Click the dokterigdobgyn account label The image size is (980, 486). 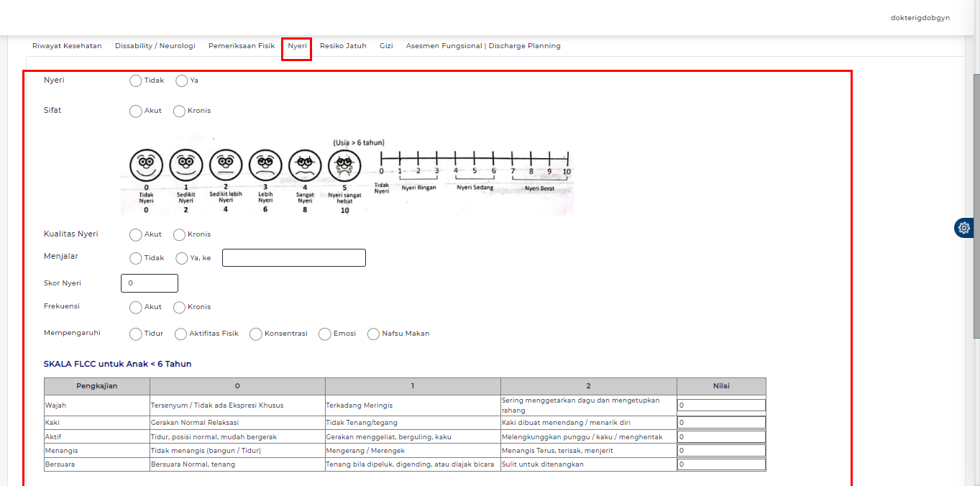(920, 17)
